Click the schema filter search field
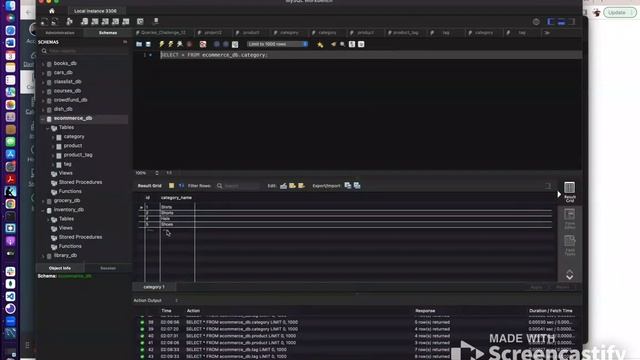This screenshot has height=360, width=640. tap(84, 51)
